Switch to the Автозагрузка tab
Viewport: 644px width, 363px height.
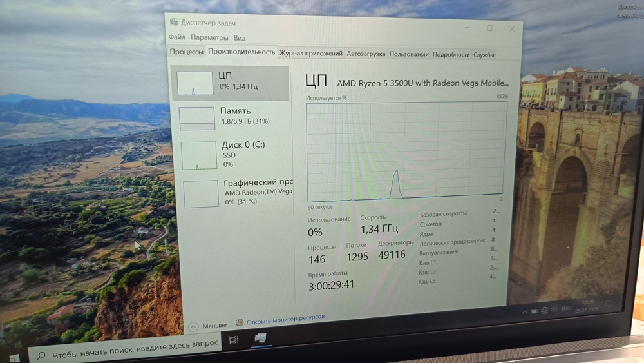pos(366,54)
